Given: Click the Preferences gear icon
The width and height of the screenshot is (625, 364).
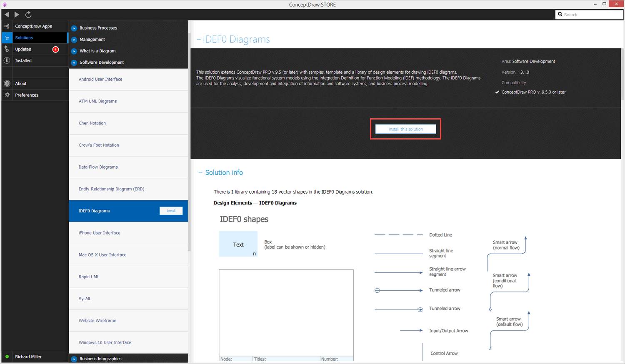Looking at the screenshot, I should click(7, 95).
